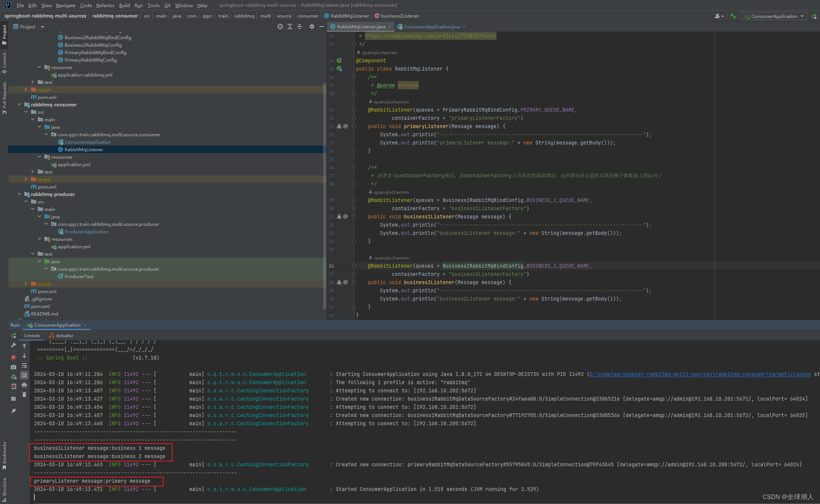This screenshot has height=504, width=820.
Task: Expand the test folder under rabbitmq-consumer
Action: (33, 172)
